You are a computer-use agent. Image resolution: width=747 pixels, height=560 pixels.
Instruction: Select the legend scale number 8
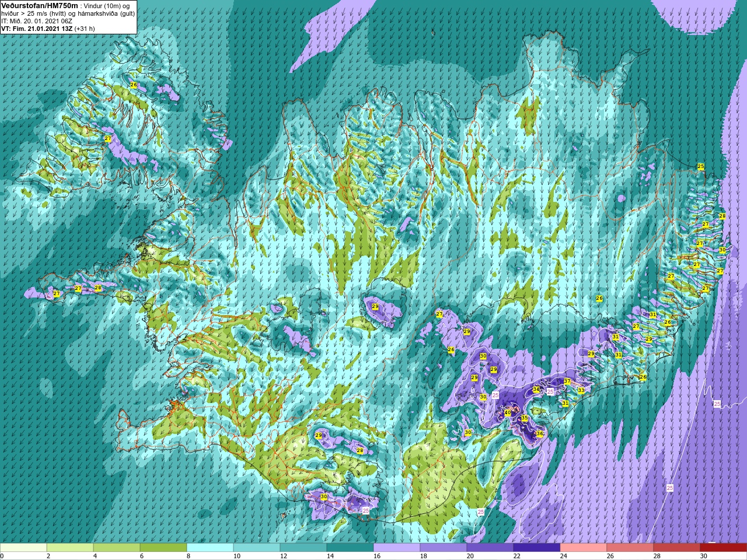(189, 556)
